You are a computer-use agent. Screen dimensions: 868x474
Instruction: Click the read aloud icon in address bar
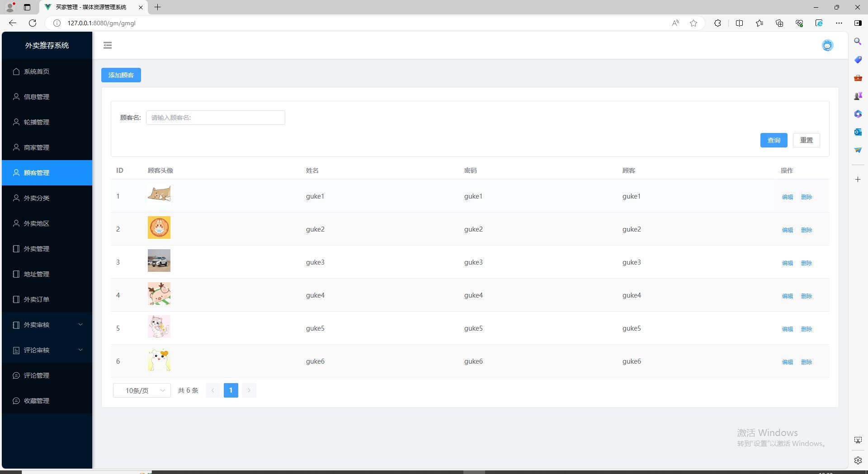click(675, 23)
